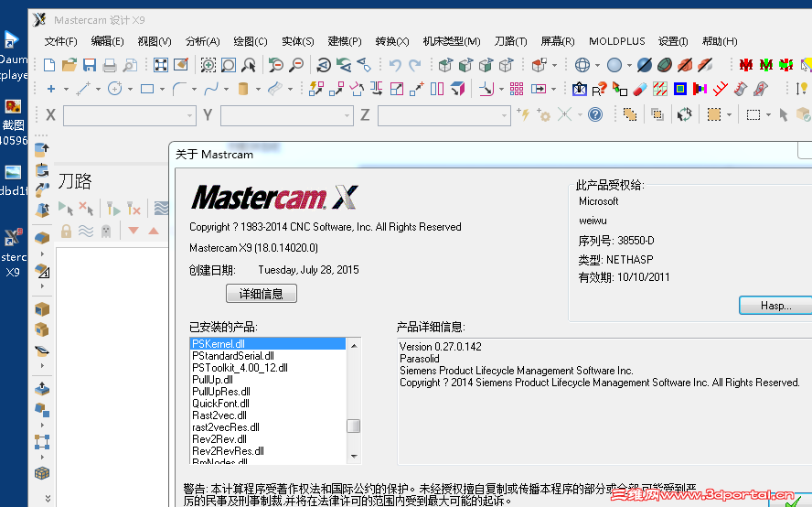
Task: Click the wireframe globe shading icon
Action: 582,65
